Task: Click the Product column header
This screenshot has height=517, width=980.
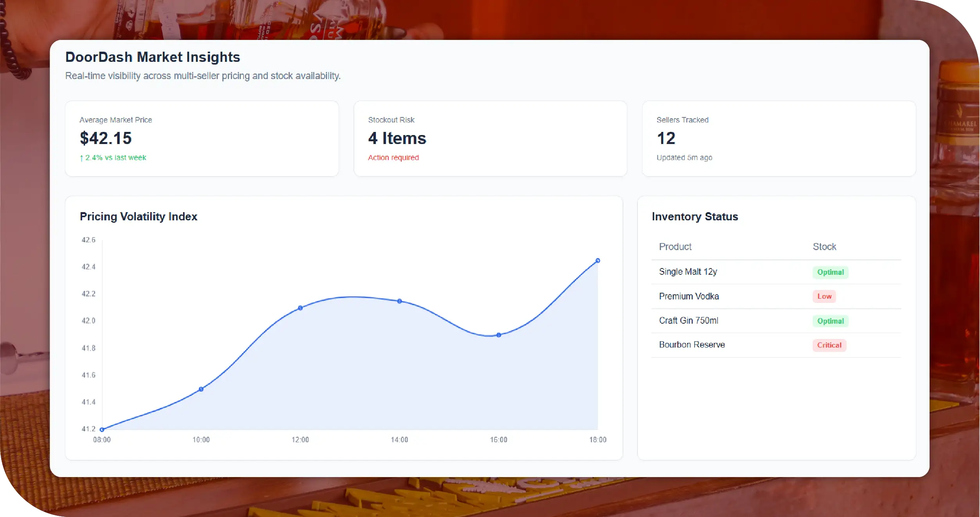Action: click(675, 247)
